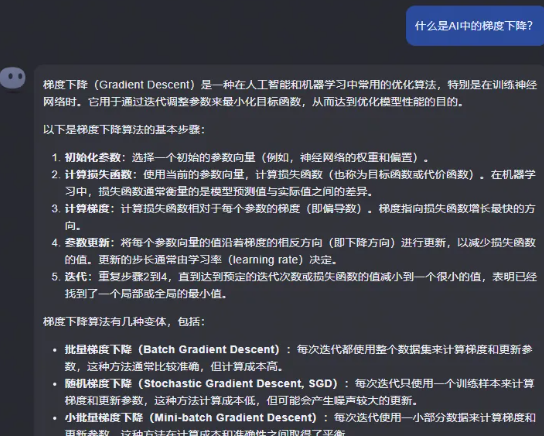Click the bullet marker before 批量梯度下降
Image resolution: width=544 pixels, height=436 pixels.
point(54,350)
